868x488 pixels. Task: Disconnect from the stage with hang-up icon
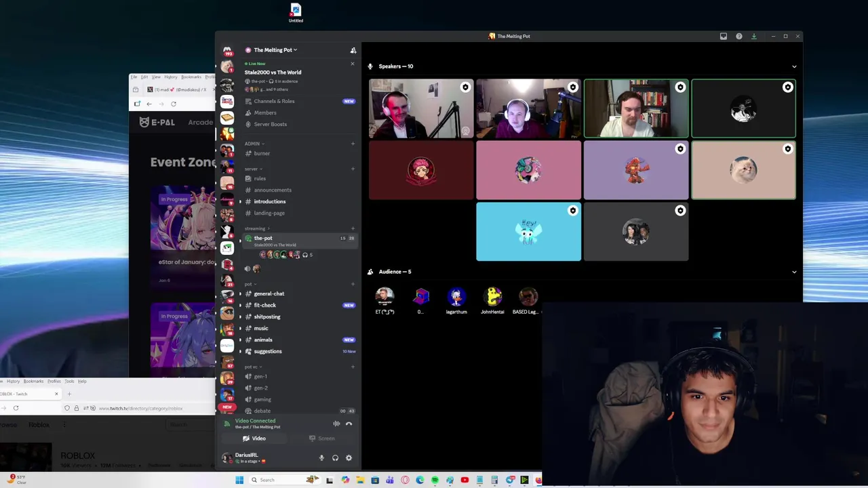pyautogui.click(x=349, y=424)
